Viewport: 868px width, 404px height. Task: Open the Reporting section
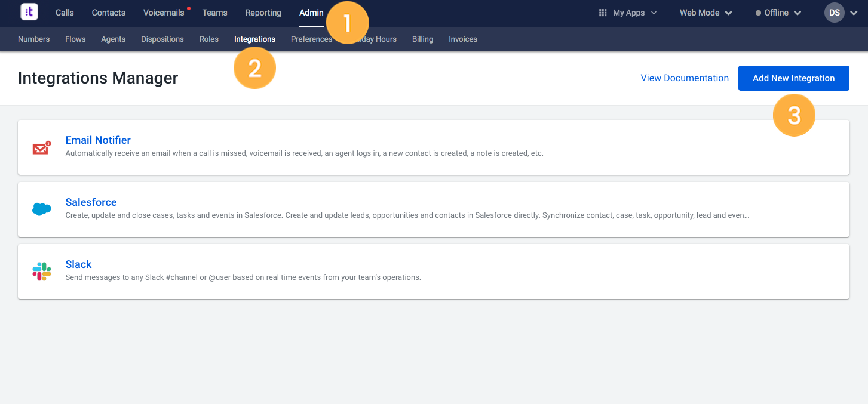pos(263,12)
